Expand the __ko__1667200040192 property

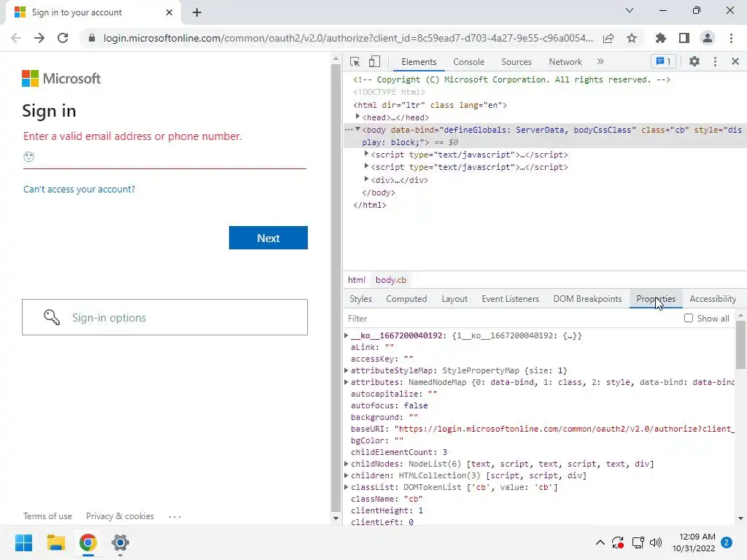[x=347, y=335]
